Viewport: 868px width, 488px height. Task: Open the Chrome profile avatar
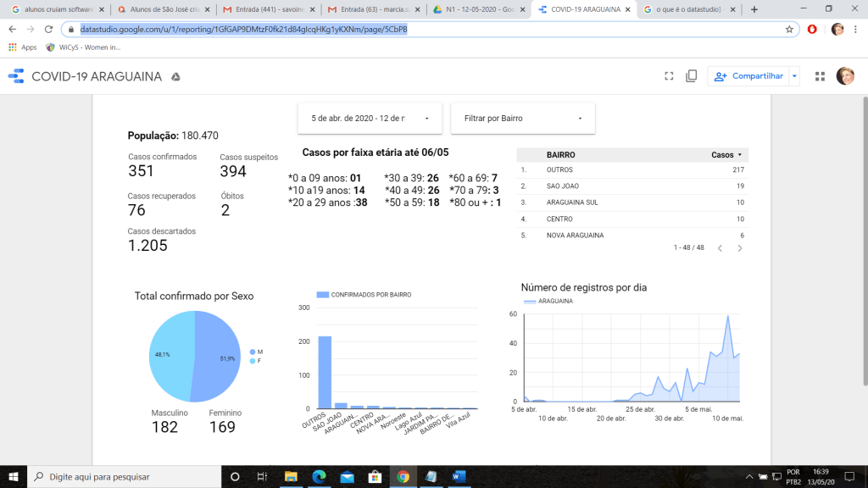(x=837, y=30)
